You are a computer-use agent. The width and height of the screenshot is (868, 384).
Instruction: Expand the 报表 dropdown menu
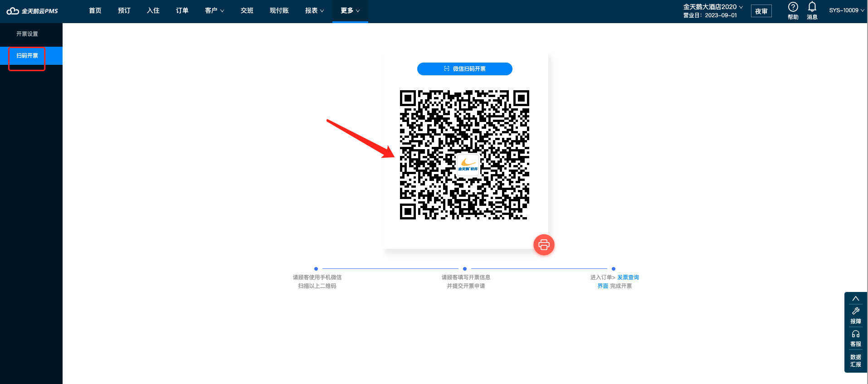tap(315, 10)
